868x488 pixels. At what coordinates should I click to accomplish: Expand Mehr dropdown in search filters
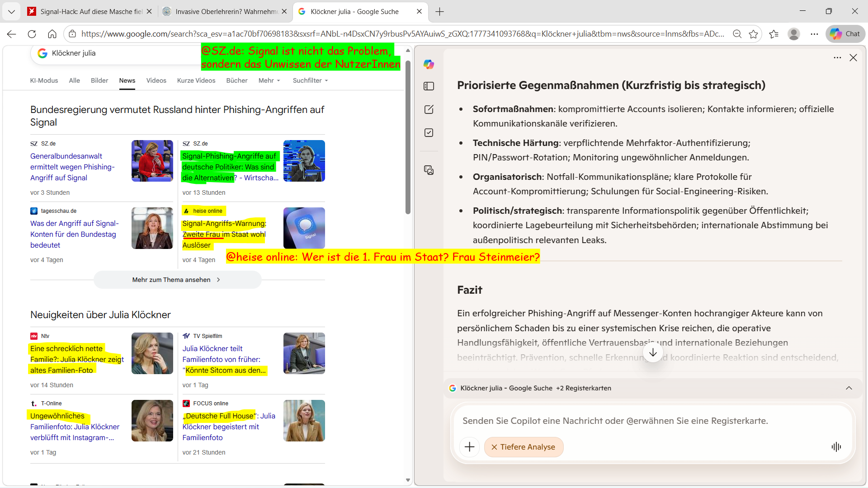pos(269,80)
